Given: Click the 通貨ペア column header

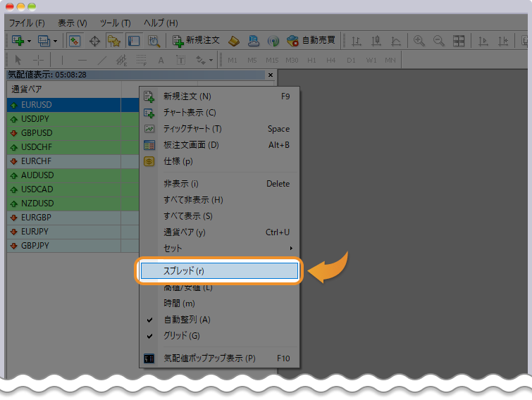Looking at the screenshot, I should 64,89.
